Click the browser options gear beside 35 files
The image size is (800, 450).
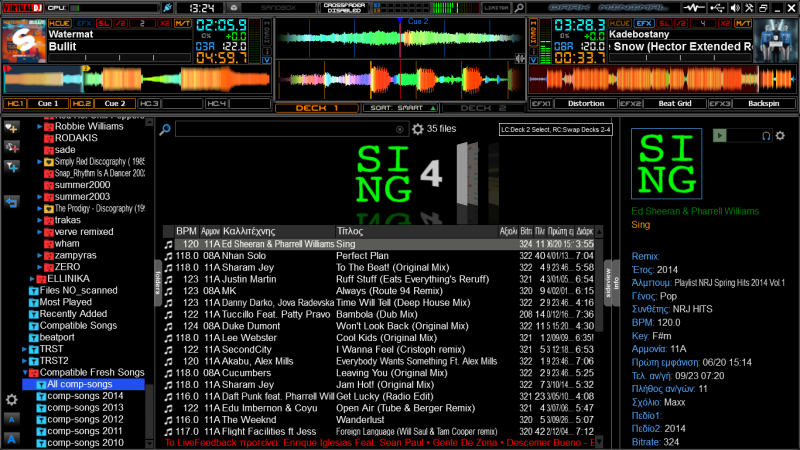point(417,129)
